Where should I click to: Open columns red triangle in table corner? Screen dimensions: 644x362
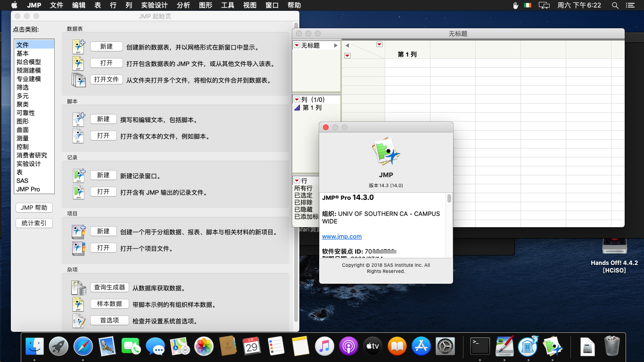coord(380,44)
